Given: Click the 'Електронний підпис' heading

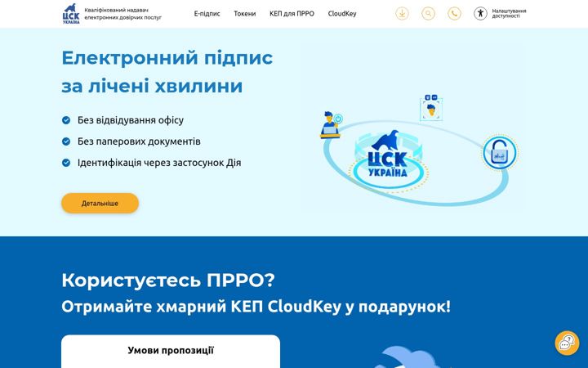Looking at the screenshot, I should pyautogui.click(x=167, y=58).
